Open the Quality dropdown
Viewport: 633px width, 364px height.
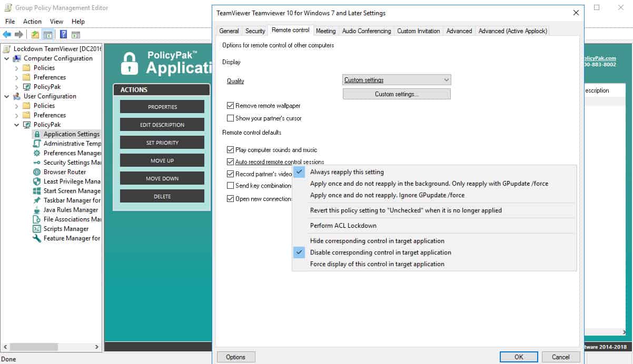(x=397, y=80)
